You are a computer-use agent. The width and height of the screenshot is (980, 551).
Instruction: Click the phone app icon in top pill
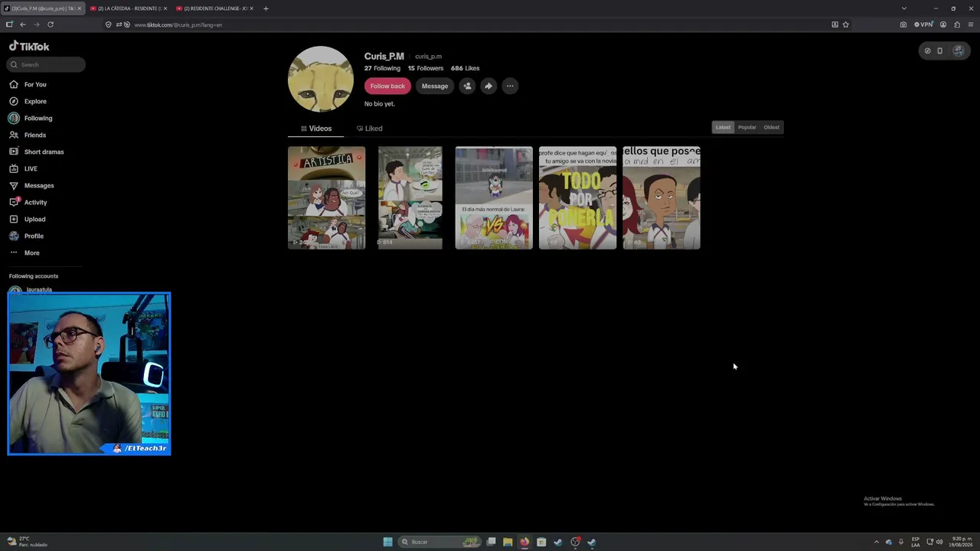tap(940, 51)
